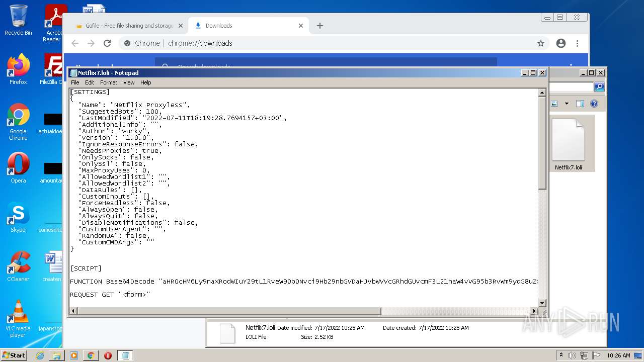Image resolution: width=644 pixels, height=362 pixels.
Task: Open the Chrome profile account icon
Action: coord(561,43)
